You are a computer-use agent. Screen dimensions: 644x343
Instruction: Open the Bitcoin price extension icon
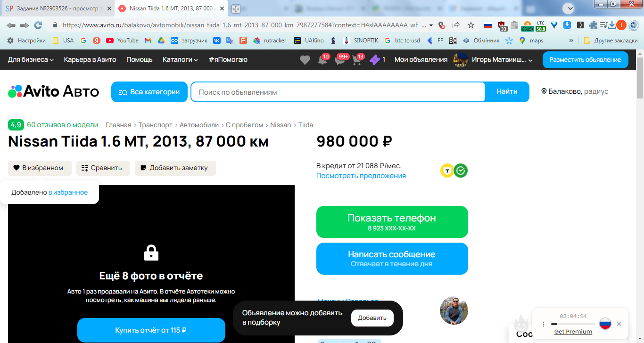point(527,26)
